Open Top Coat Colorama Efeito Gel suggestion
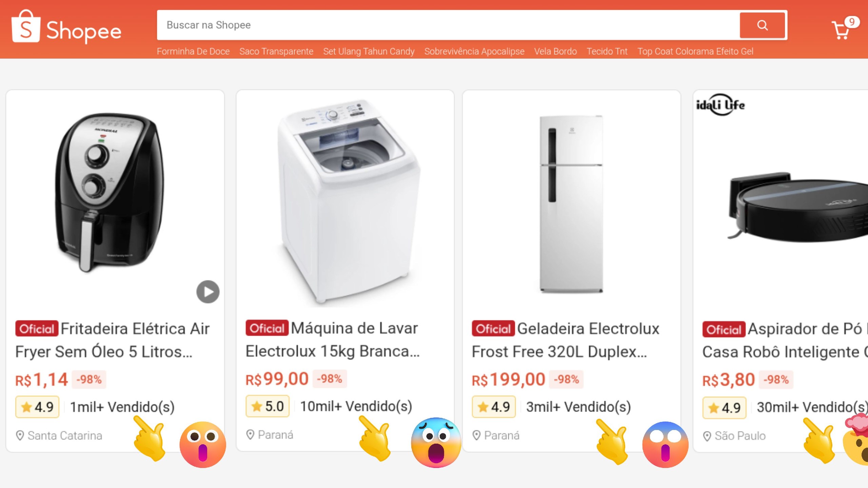The height and width of the screenshot is (488, 868). click(695, 52)
